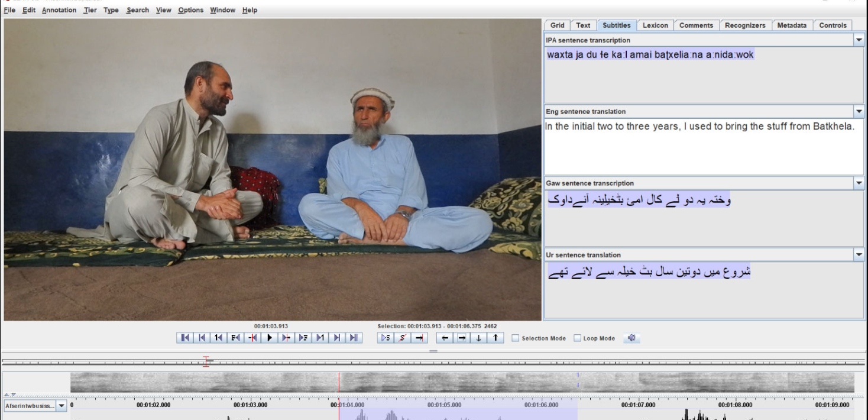Step one pixel back (red crosshair left)
The width and height of the screenshot is (868, 420).
coord(253,338)
